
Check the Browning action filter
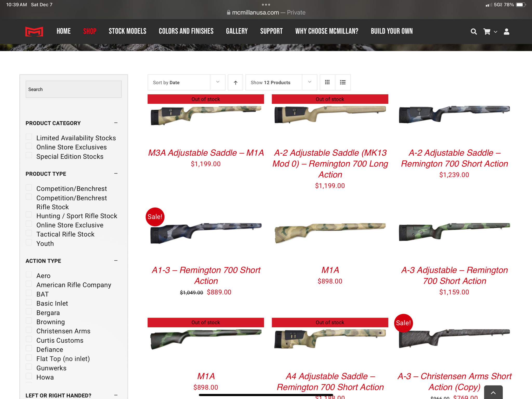coord(29,321)
